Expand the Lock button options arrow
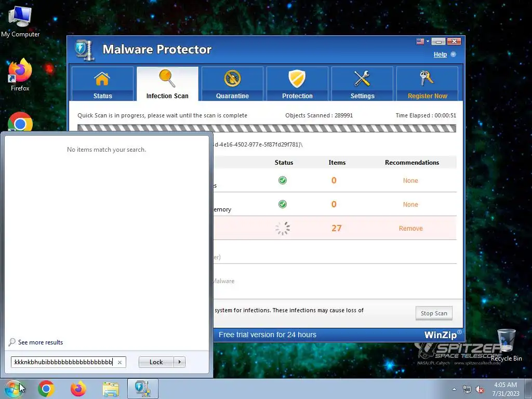The width and height of the screenshot is (532, 399). pos(179,362)
